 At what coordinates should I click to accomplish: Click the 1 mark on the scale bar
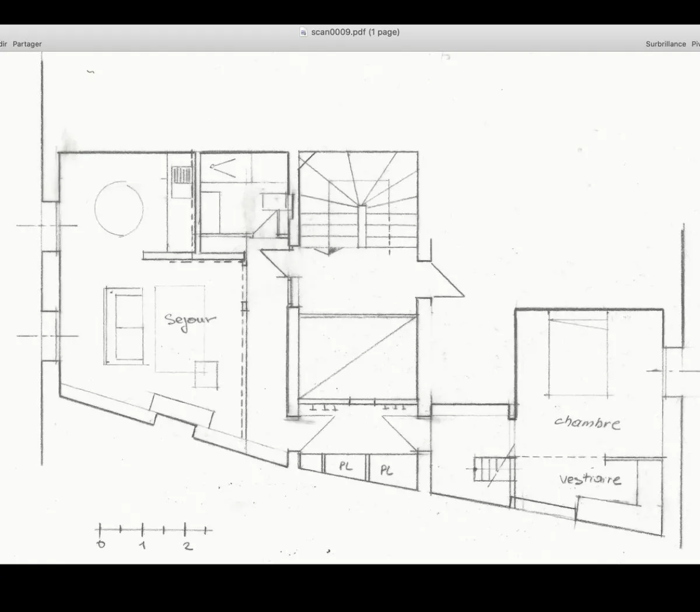coord(143,546)
